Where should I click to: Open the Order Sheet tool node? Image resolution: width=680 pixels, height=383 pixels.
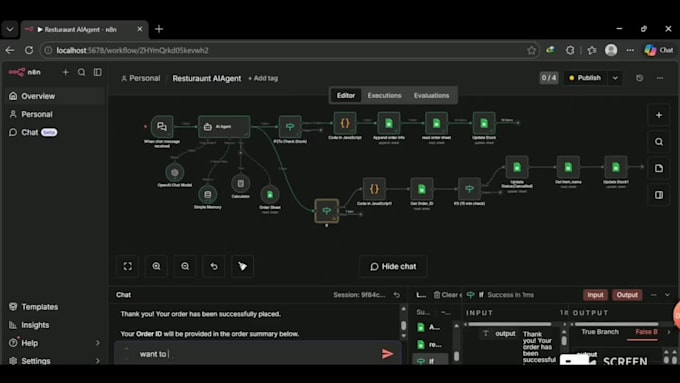tap(270, 195)
